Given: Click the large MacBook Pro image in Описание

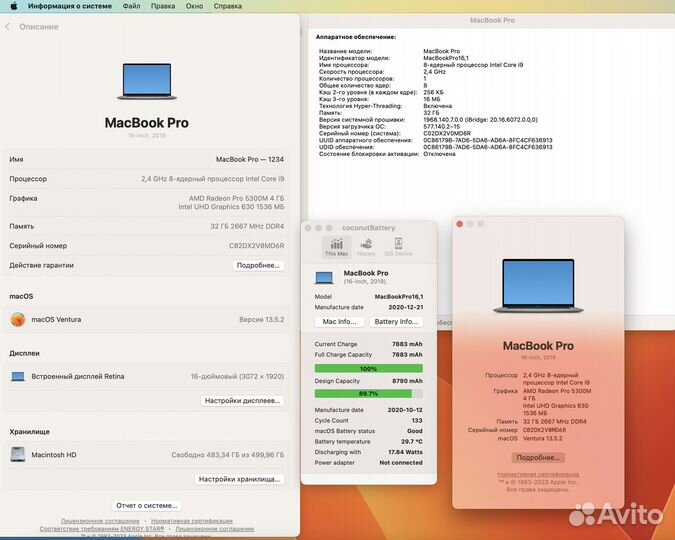Looking at the screenshot, I should 147,81.
